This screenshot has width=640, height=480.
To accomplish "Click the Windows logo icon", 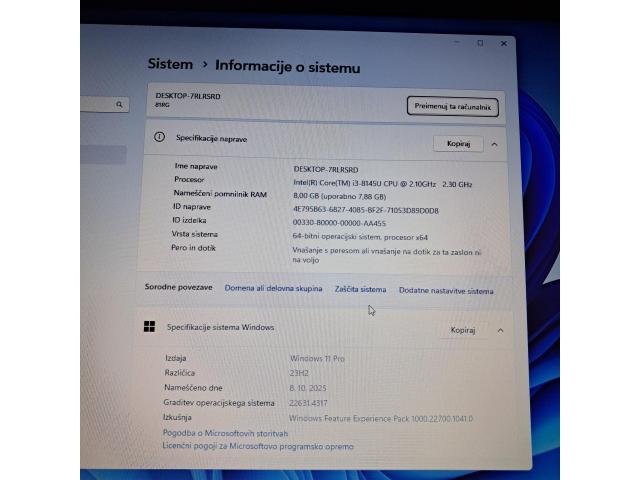I will 150,326.
